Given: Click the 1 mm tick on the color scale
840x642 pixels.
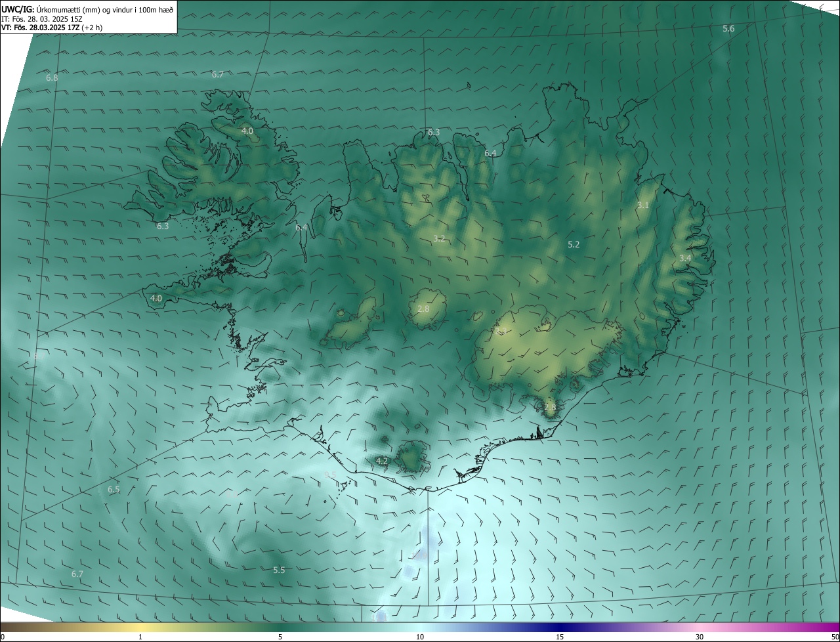Looking at the screenshot, I should pyautogui.click(x=140, y=637).
